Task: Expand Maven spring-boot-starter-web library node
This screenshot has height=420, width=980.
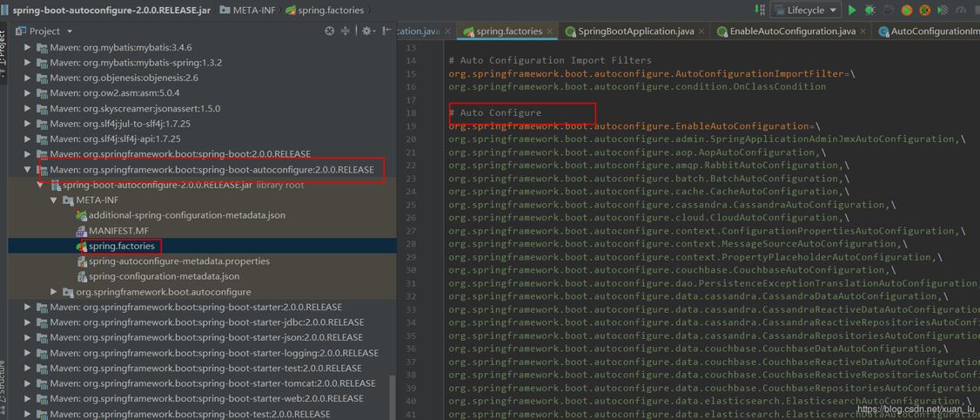Action: coord(27,398)
